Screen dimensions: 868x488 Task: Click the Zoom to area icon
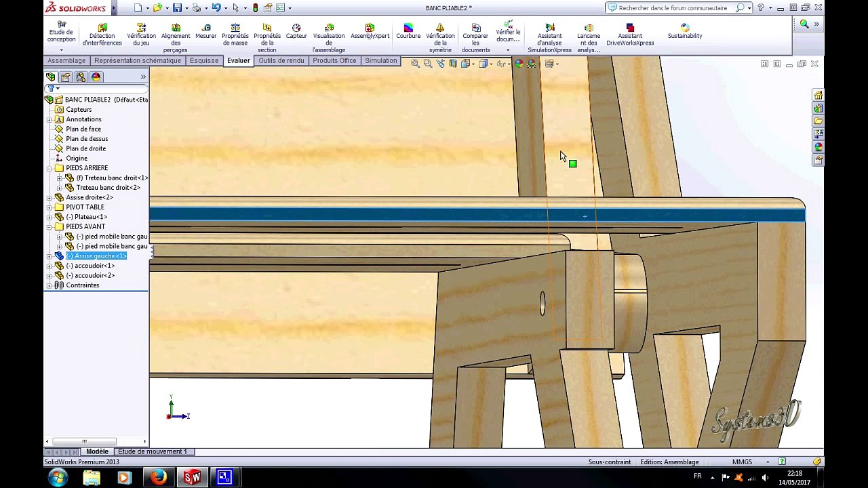[x=428, y=64]
